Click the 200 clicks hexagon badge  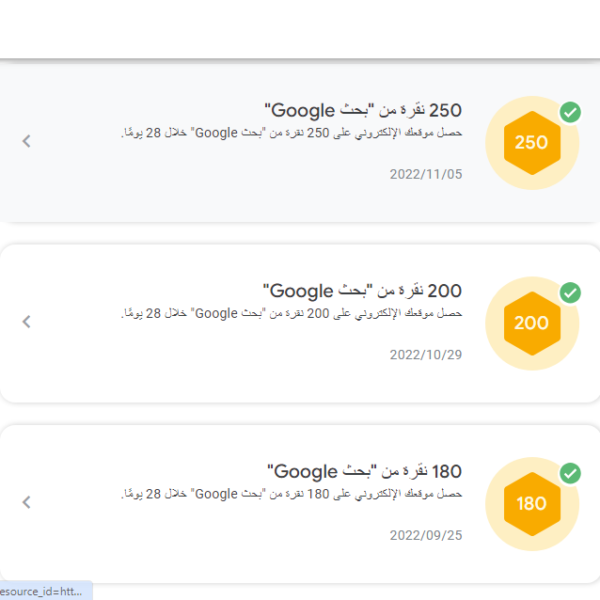tap(532, 323)
